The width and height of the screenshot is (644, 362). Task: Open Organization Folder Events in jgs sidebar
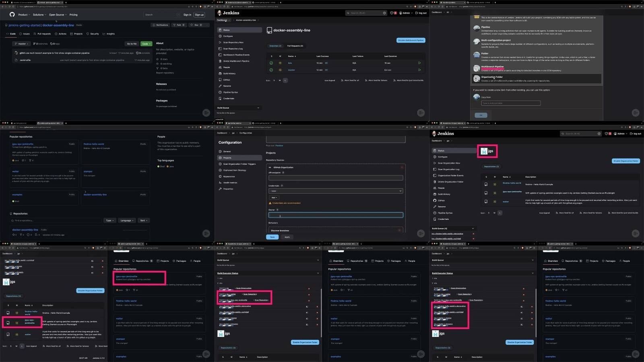450,176
